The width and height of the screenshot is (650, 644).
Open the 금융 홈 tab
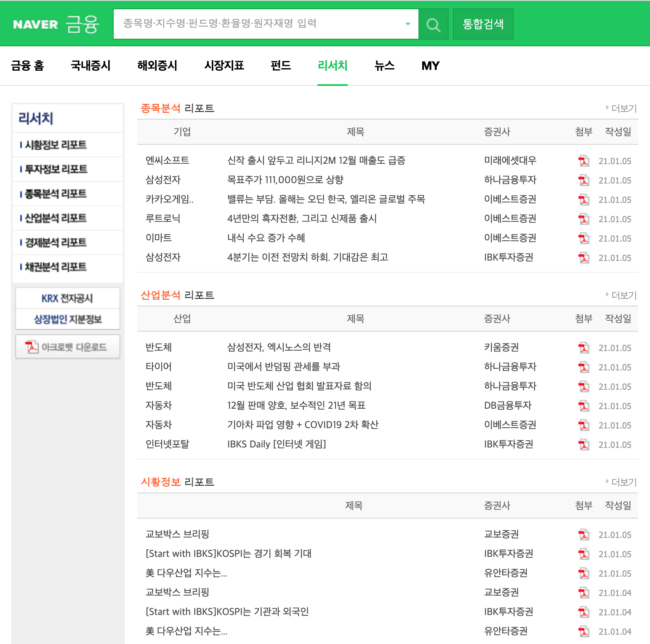pyautogui.click(x=27, y=66)
